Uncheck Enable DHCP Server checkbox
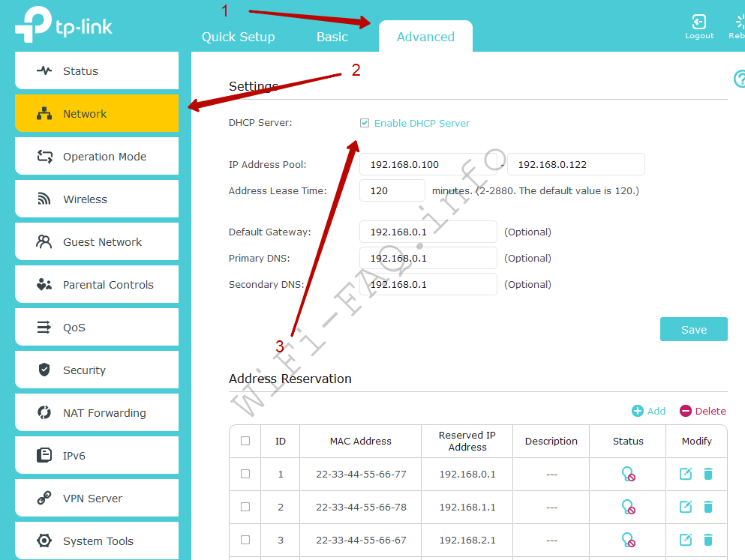The image size is (745, 560). click(x=365, y=123)
